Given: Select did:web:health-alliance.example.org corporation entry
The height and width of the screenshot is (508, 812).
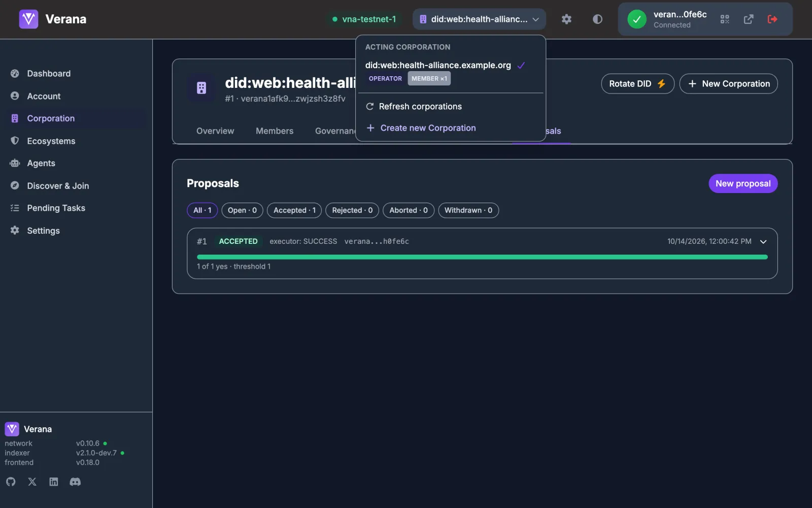Looking at the screenshot, I should (x=450, y=72).
